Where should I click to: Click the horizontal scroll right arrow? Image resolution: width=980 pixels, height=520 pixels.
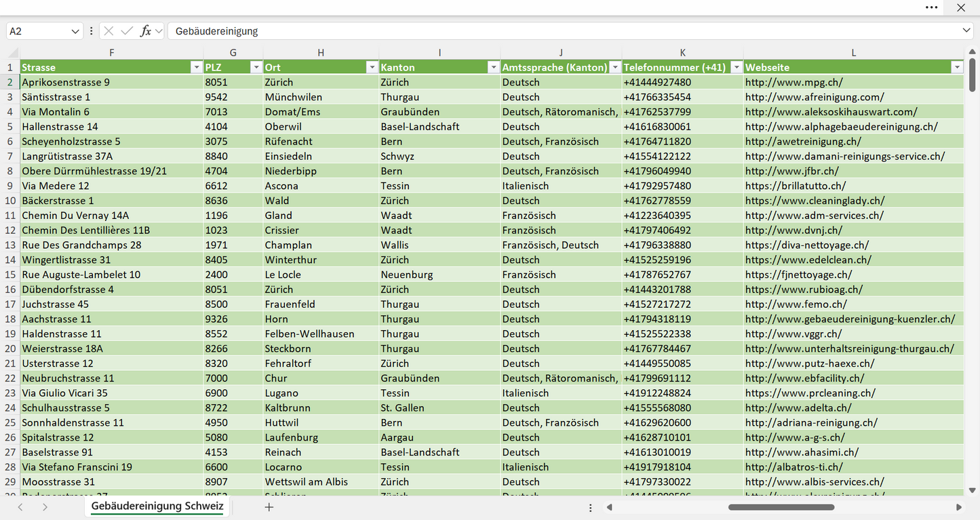pyautogui.click(x=959, y=507)
